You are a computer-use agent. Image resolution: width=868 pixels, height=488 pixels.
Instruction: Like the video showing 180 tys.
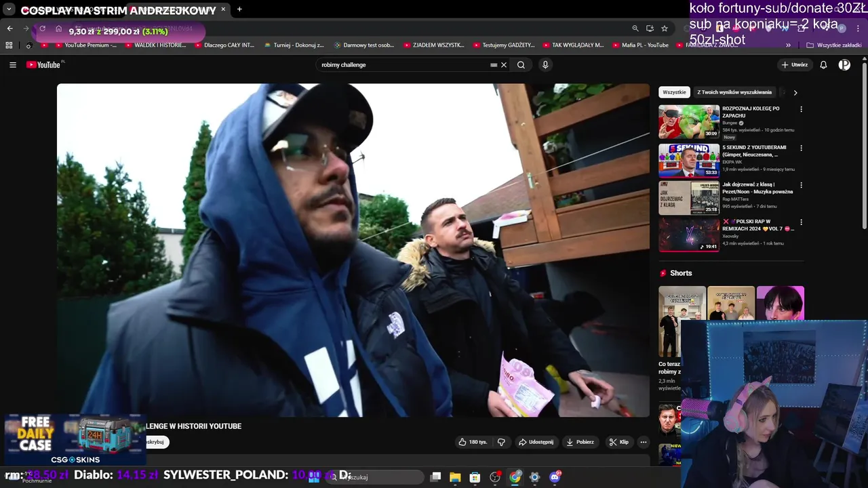click(473, 442)
